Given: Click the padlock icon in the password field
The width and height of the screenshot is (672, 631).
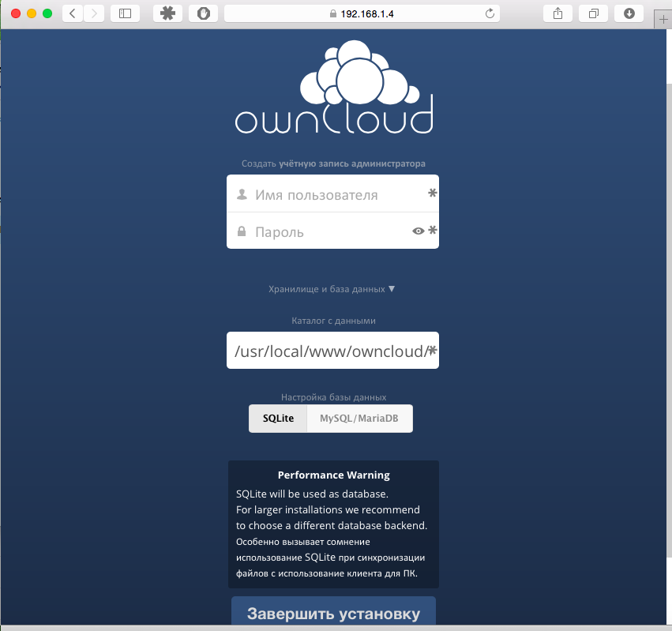Looking at the screenshot, I should click(241, 231).
